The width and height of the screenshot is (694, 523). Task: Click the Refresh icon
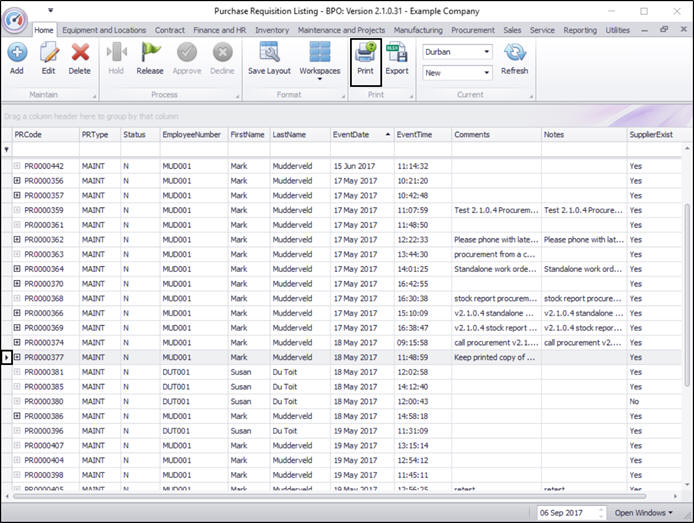(515, 53)
